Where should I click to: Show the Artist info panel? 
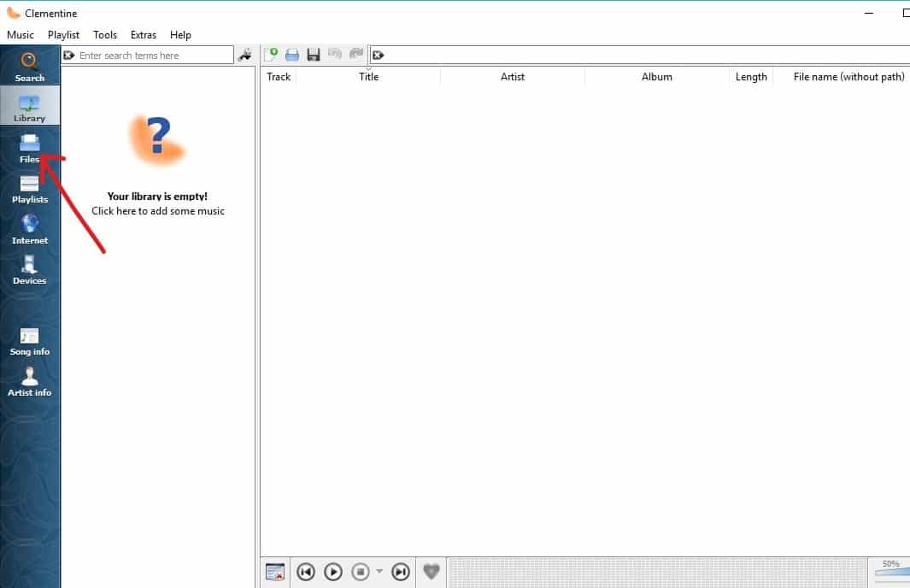[30, 381]
